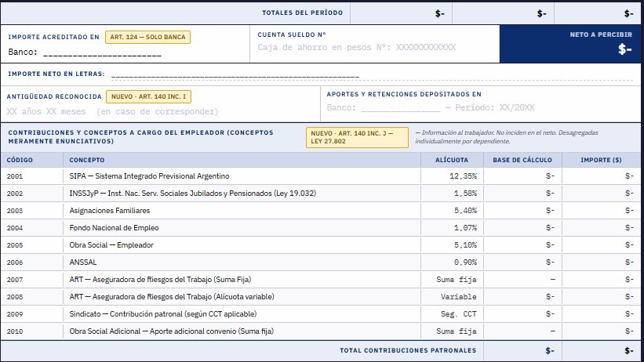Click the 'ANTIGÜEDAD RECONOCIDA' label
Image resolution: width=644 pixels, height=362 pixels.
54,96
